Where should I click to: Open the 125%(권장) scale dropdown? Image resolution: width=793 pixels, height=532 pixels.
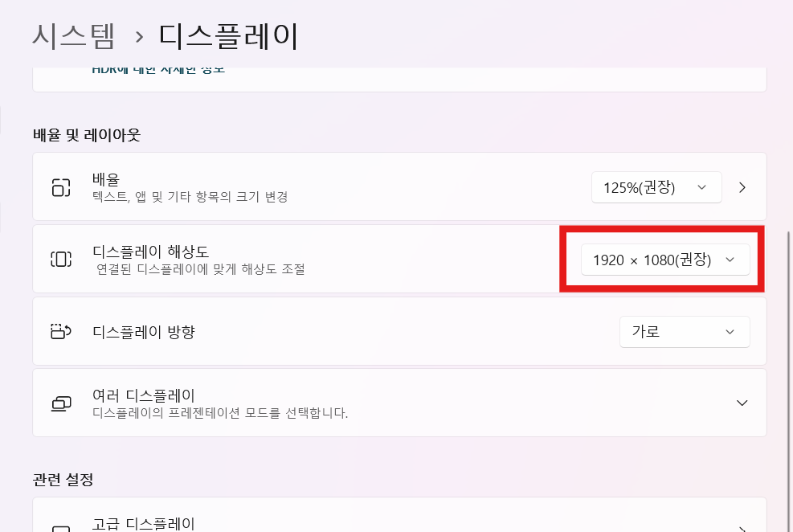656,186
